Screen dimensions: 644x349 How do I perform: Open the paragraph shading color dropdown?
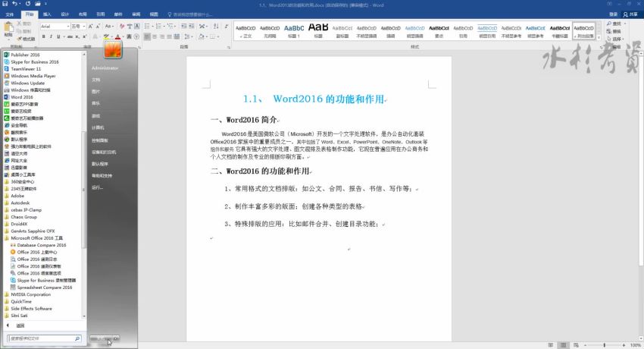207,36
